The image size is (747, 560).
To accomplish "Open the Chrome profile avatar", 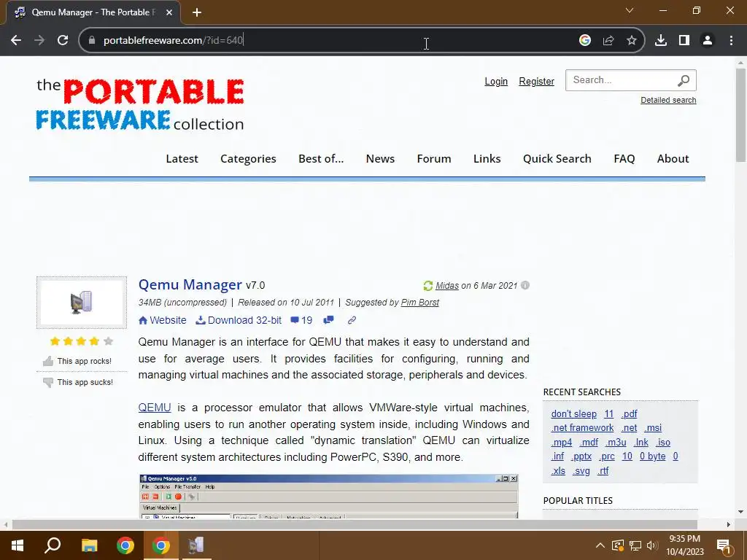I will pyautogui.click(x=708, y=41).
